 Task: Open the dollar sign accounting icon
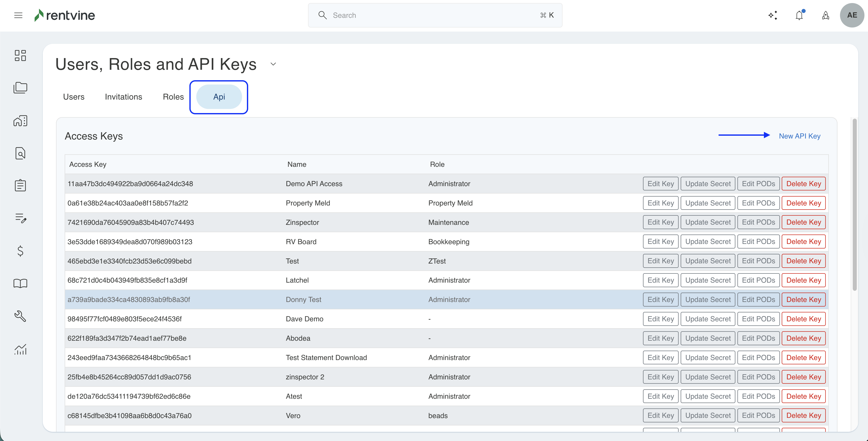pyautogui.click(x=20, y=251)
